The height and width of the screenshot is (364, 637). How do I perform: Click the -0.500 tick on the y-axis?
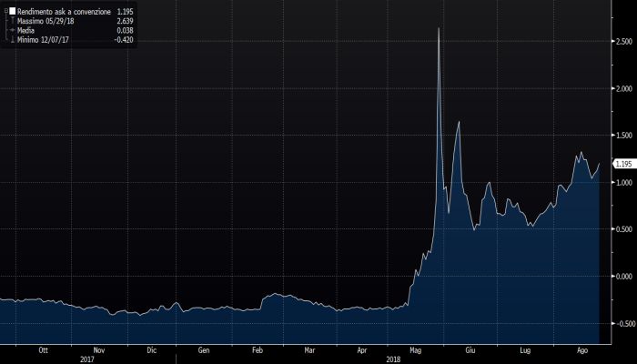(x=622, y=323)
